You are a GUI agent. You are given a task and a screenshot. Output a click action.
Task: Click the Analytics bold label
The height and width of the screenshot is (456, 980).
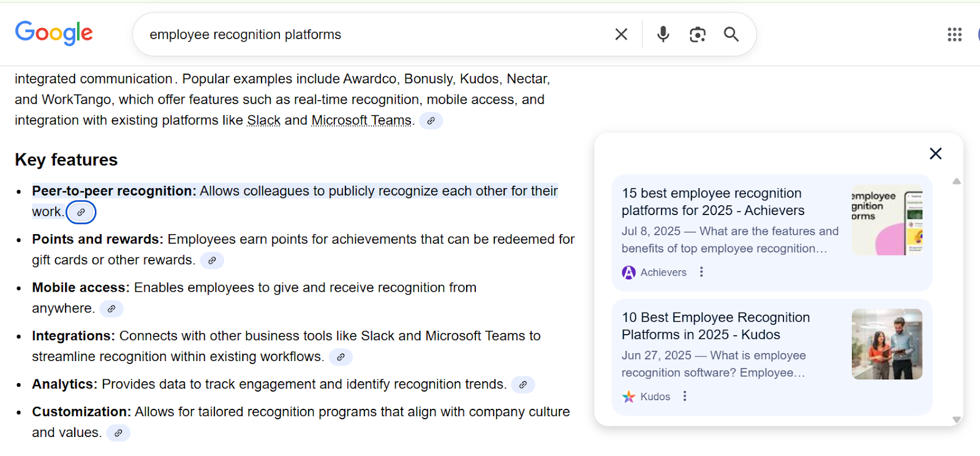65,384
